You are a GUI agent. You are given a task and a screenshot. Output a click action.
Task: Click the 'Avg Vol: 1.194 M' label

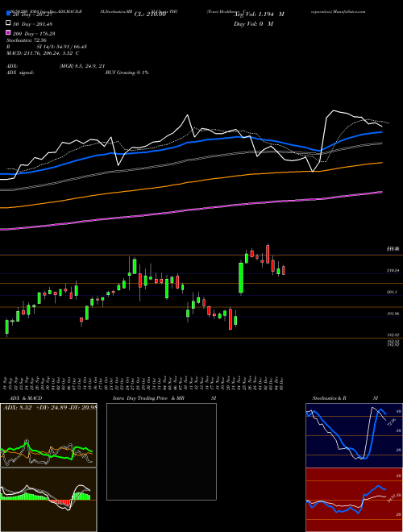pos(259,15)
